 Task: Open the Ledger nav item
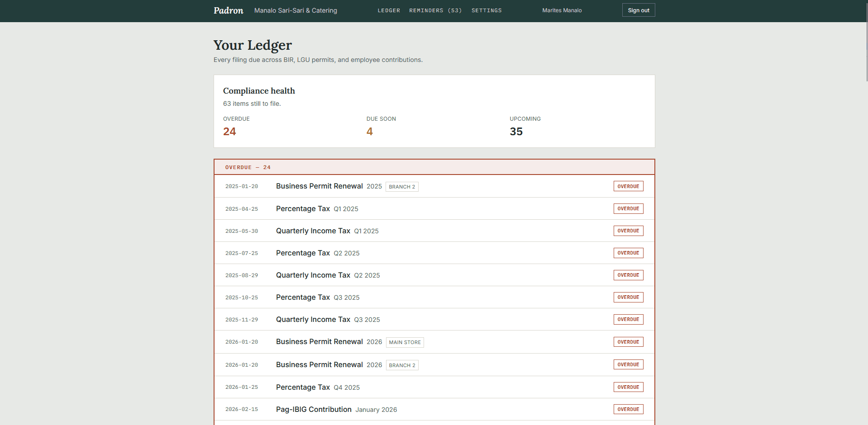(x=389, y=10)
